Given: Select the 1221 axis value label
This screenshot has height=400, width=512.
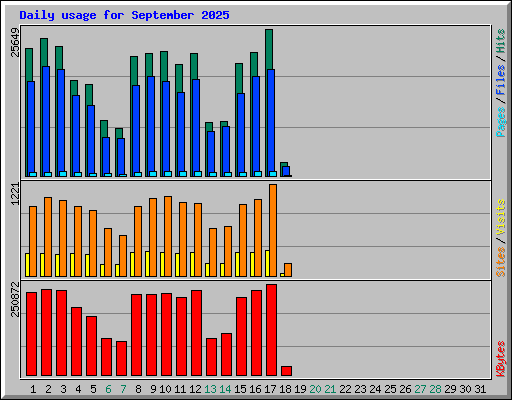Looking at the screenshot, I should point(15,194).
